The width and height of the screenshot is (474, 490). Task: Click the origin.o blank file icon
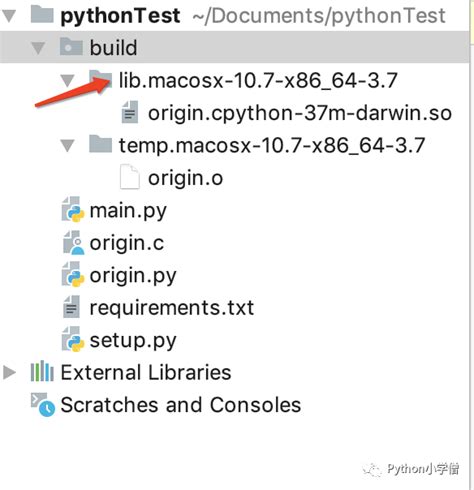tap(130, 177)
